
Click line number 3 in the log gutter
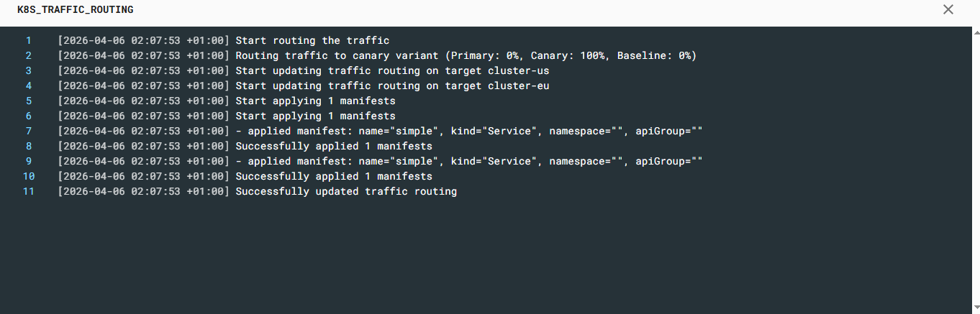coord(29,70)
